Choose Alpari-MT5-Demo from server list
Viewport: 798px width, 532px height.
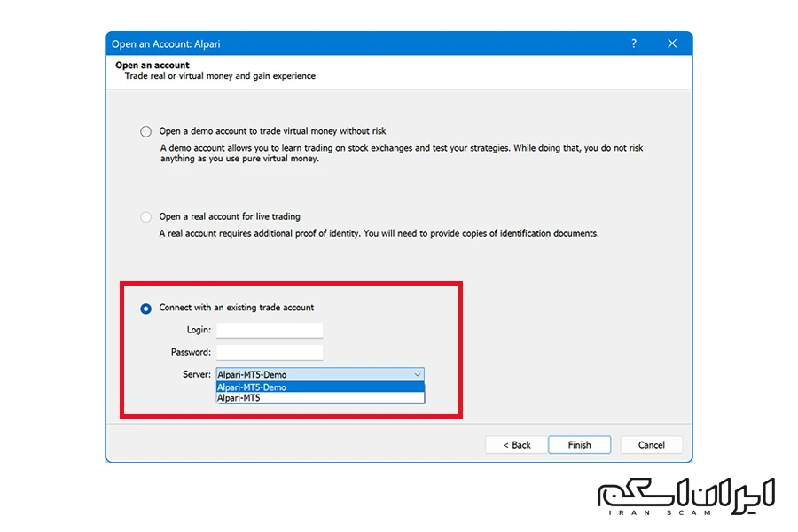tap(320, 387)
